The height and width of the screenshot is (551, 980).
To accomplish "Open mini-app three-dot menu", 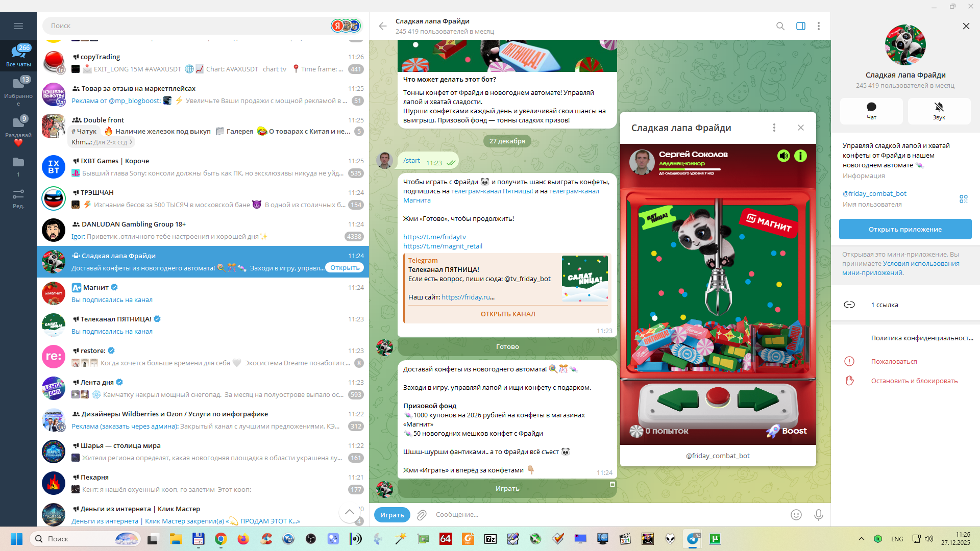I will 774,128.
